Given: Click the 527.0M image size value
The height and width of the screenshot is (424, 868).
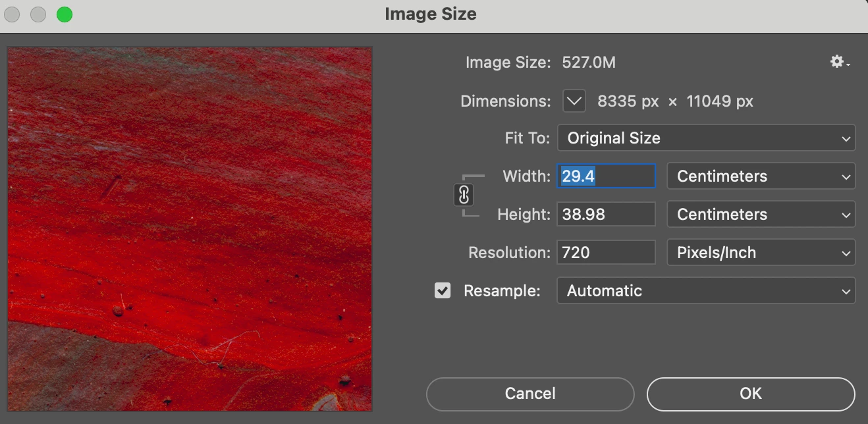Looking at the screenshot, I should pyautogui.click(x=589, y=63).
